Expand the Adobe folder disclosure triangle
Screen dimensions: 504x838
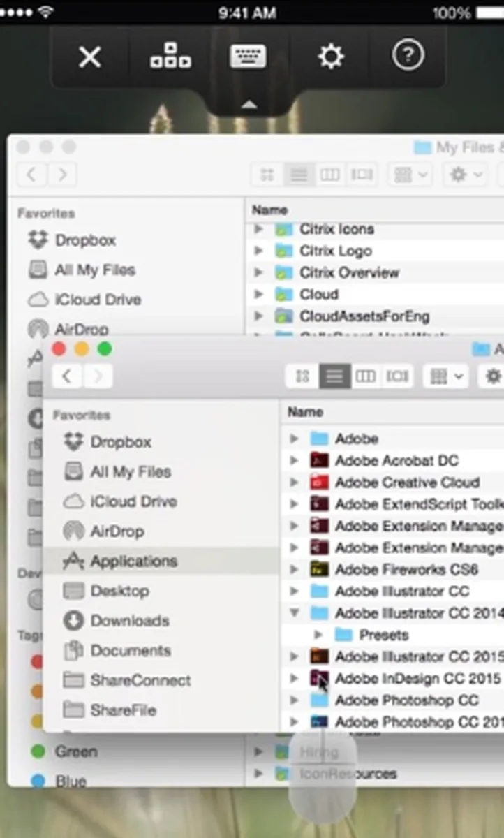[294, 439]
